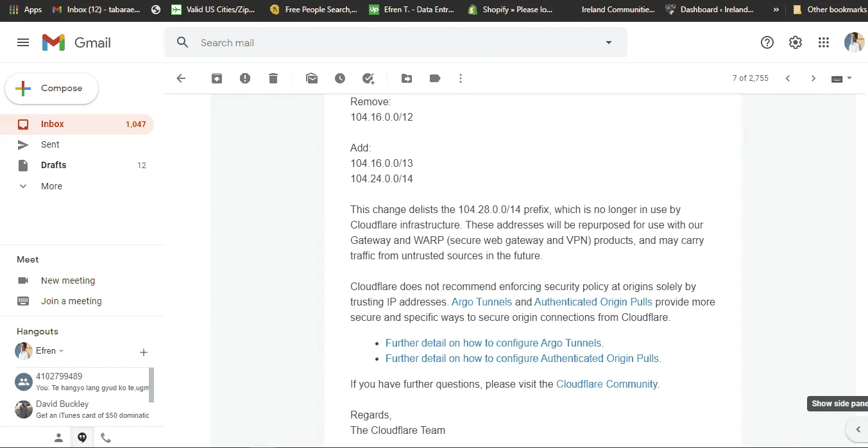This screenshot has height=448, width=868.
Task: Open the Argo Tunnels link
Action: coord(482,302)
